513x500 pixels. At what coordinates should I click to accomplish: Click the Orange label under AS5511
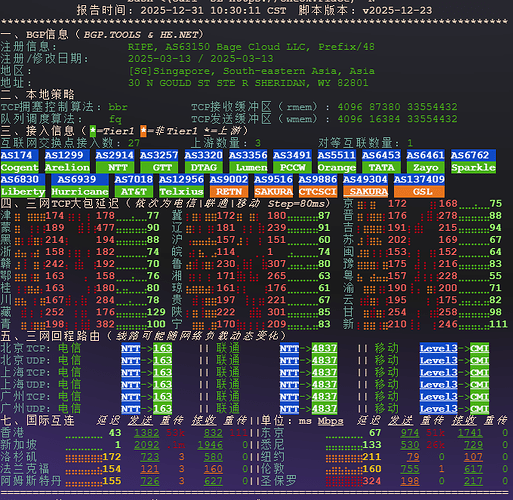pyautogui.click(x=337, y=167)
